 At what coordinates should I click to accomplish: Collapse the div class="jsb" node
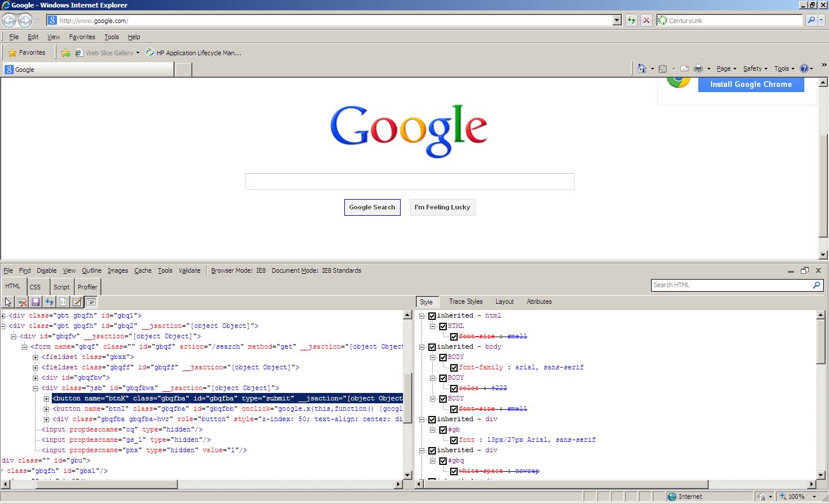[36, 388]
